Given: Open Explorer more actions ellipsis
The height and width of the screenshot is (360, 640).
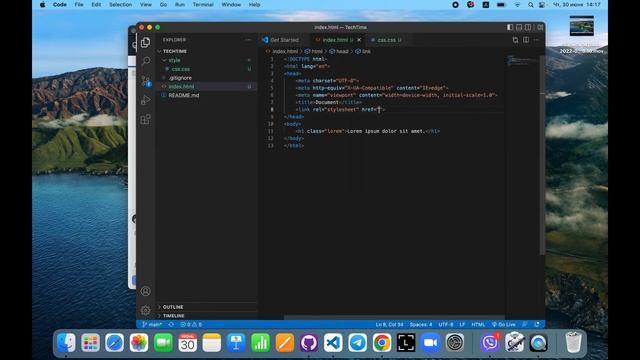Looking at the screenshot, I should tap(248, 40).
